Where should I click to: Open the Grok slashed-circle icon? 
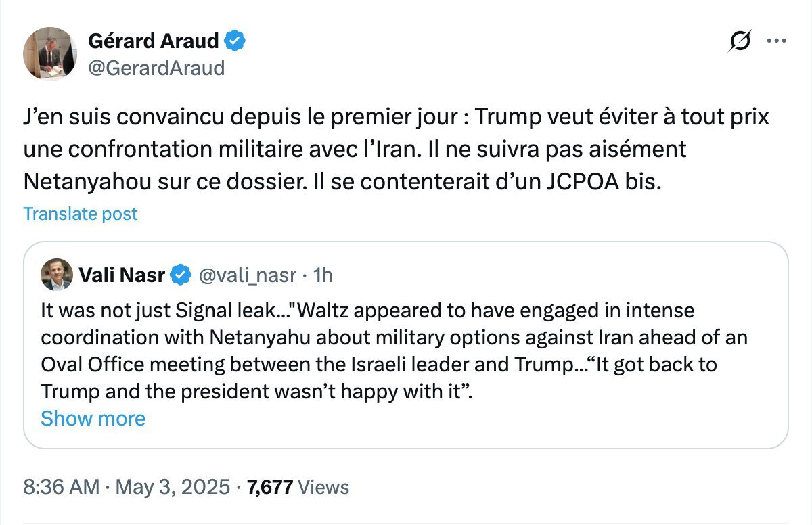pos(740,42)
